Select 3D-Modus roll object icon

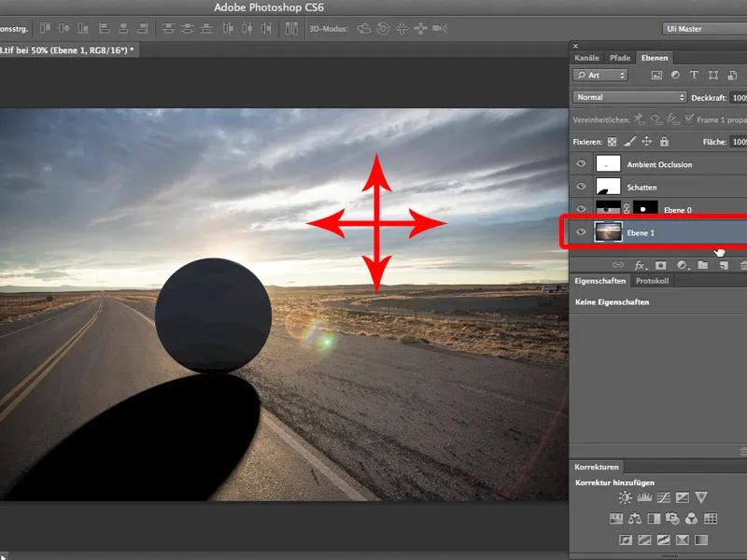click(383, 29)
